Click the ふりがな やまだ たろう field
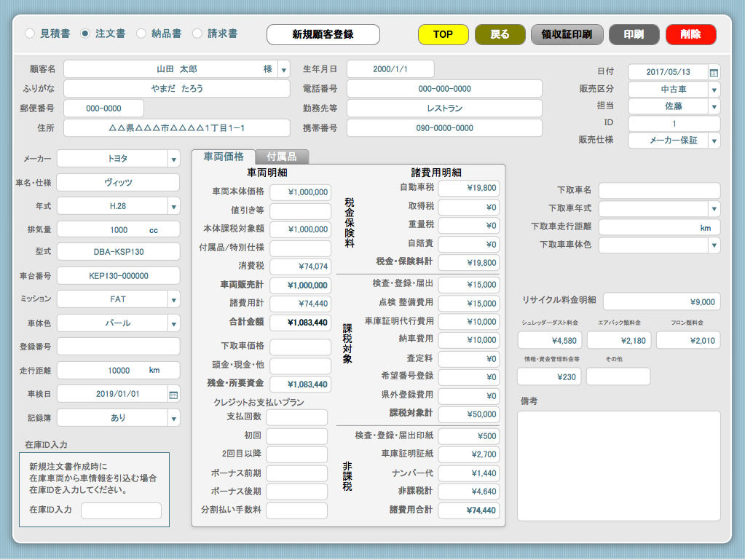The image size is (745, 560). [177, 89]
